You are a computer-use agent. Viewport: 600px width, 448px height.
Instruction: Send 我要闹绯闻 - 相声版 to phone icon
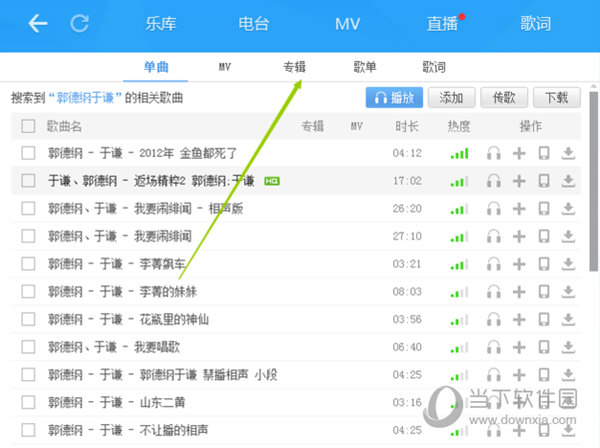point(544,209)
